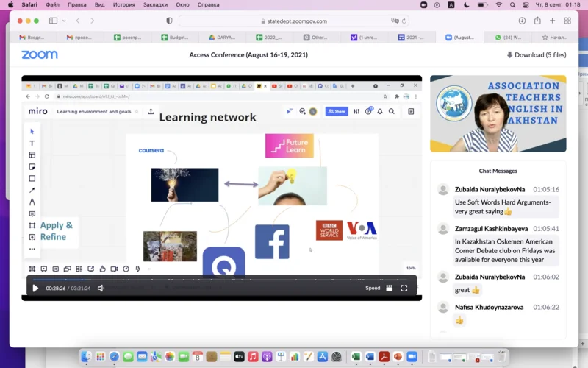Select the Miro Comment tool
Image resolution: width=588 pixels, height=368 pixels.
pos(32,213)
